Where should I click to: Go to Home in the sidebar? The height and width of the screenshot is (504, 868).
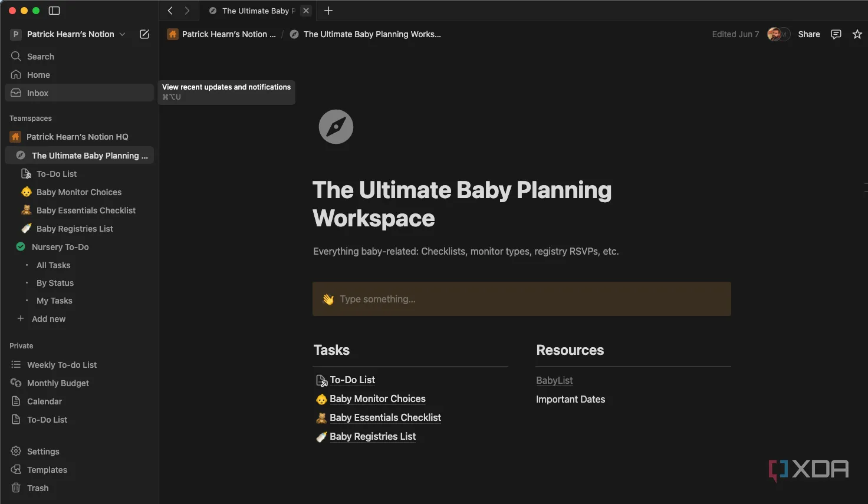tap(79, 75)
